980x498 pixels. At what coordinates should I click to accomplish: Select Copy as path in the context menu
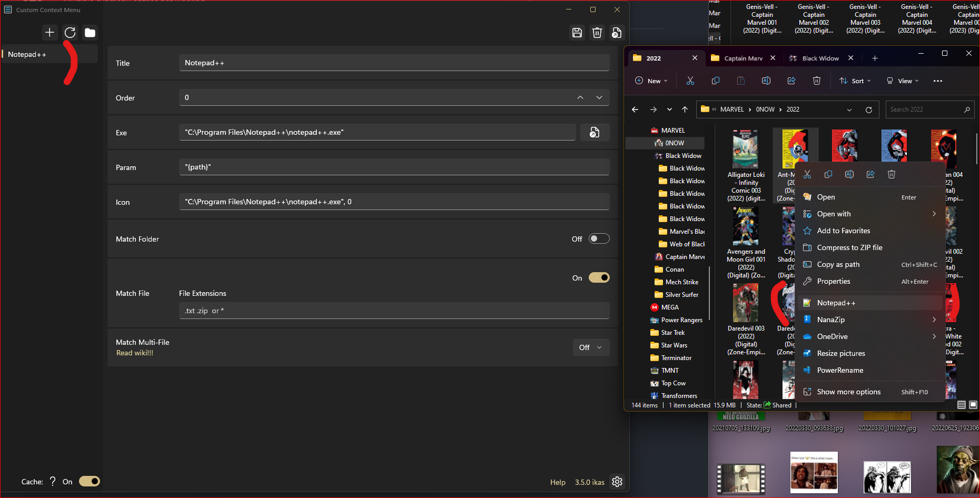point(838,264)
